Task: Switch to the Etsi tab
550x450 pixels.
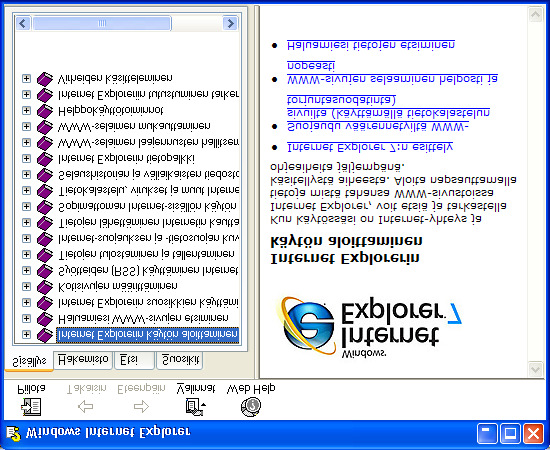Action: coord(134,360)
